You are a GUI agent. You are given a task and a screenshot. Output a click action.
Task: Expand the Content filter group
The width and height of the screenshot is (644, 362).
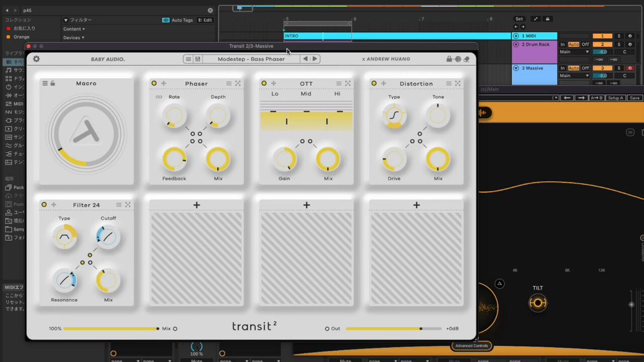(73, 29)
